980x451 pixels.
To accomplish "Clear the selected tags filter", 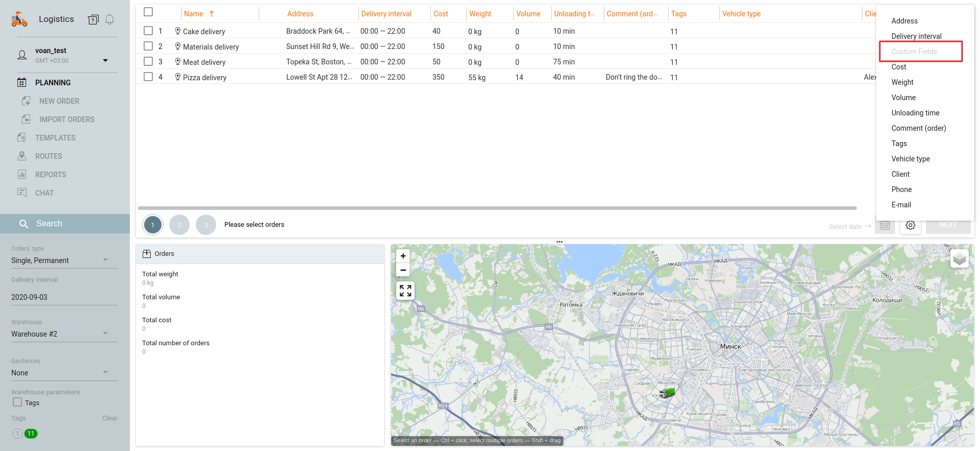I will coord(109,418).
